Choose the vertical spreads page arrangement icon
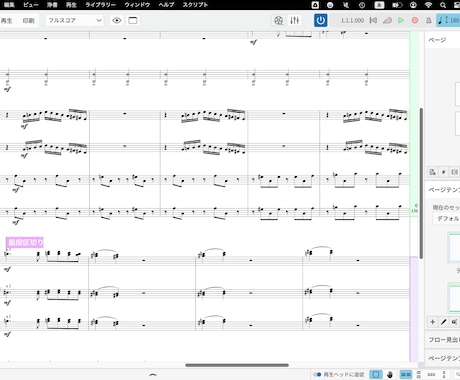The height and width of the screenshot is (380, 460). 419,374
